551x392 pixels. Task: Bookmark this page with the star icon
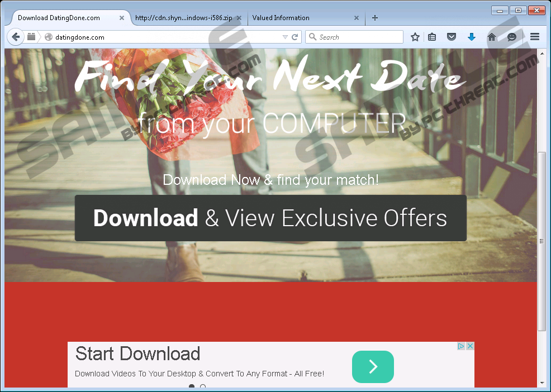pyautogui.click(x=415, y=37)
